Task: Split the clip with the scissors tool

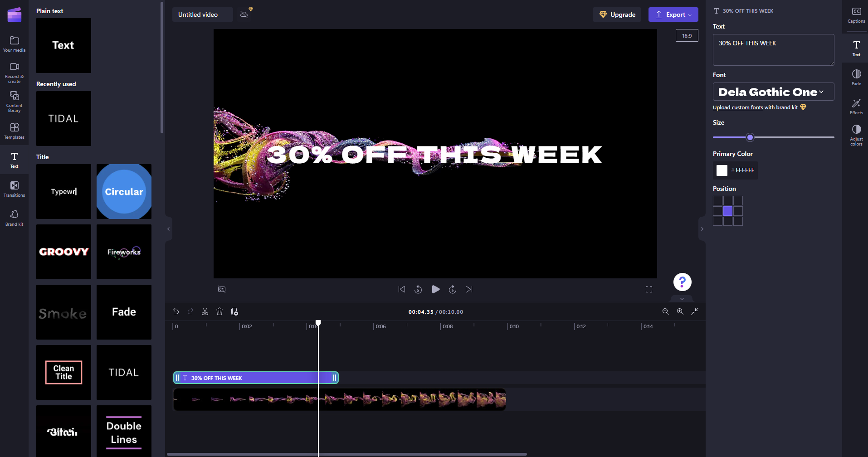Action: (205, 311)
